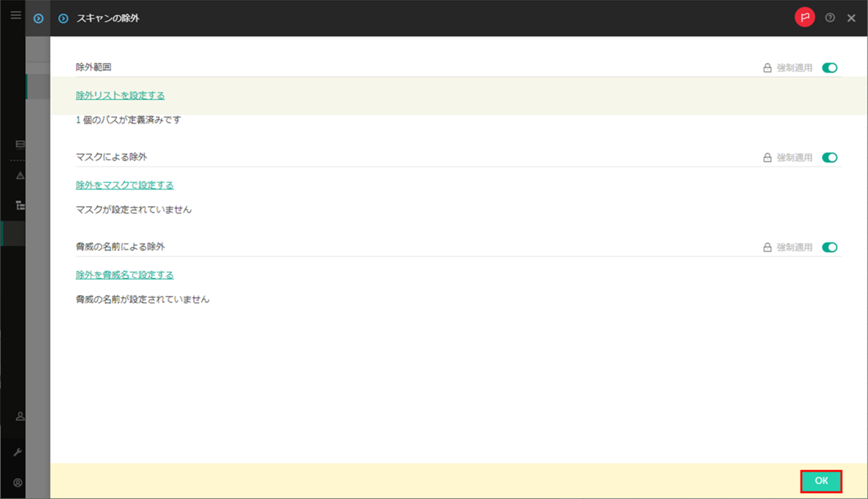The width and height of the screenshot is (868, 499).
Task: Expand the main navigation with the hamburger icon
Action: (15, 15)
